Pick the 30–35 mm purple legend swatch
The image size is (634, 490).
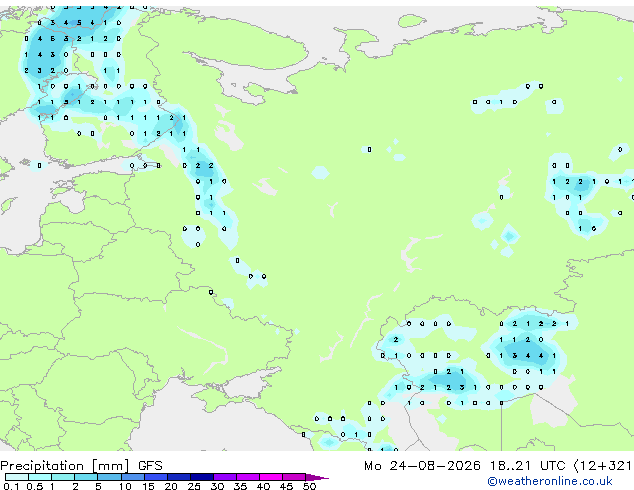224,477
